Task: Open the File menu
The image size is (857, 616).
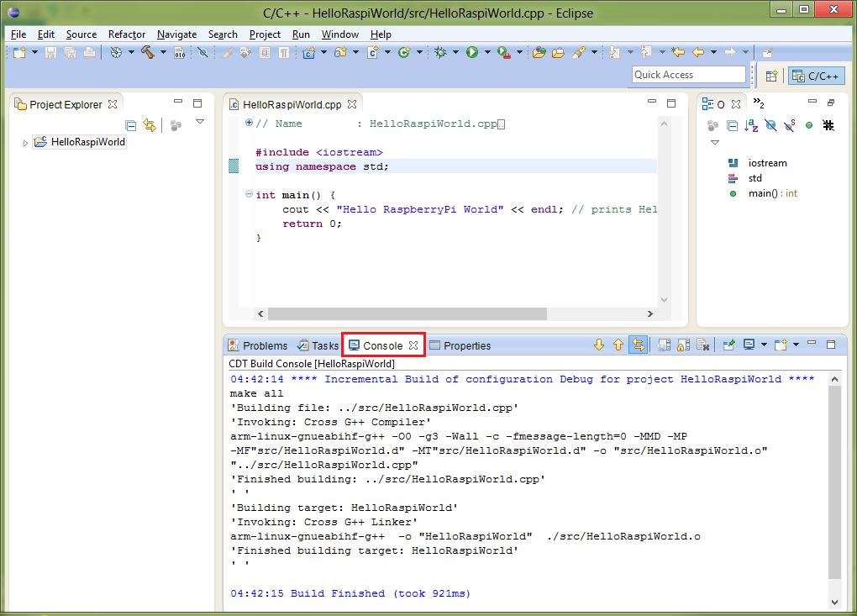Action: [18, 34]
